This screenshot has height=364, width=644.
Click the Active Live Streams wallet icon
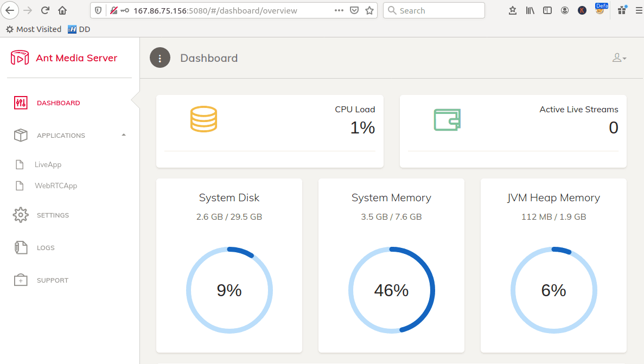[x=446, y=118]
